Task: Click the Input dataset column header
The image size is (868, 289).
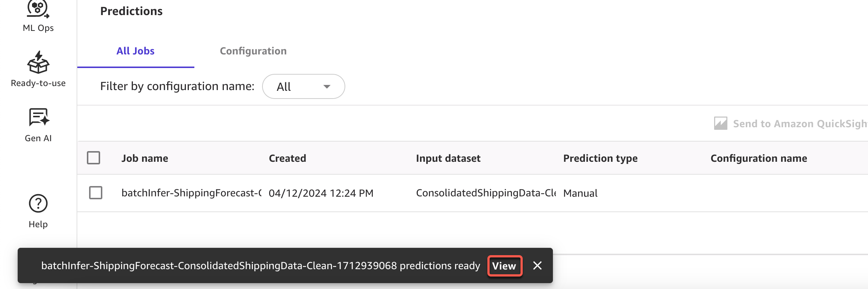Action: [x=448, y=158]
